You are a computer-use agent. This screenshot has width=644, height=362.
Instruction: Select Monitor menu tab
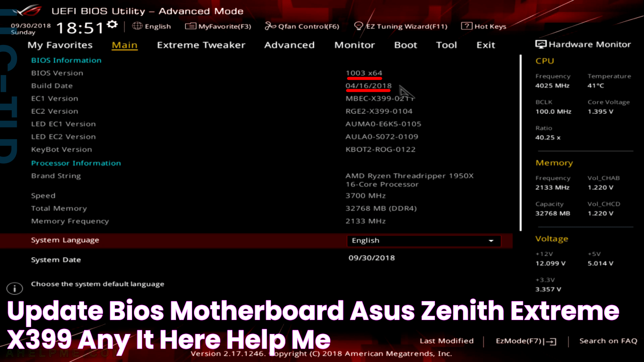[354, 45]
